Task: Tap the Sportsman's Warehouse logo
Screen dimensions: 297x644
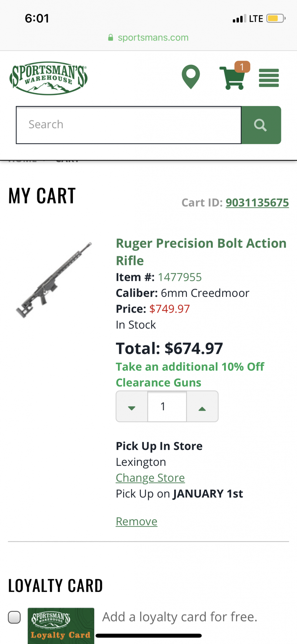Action: coord(48,78)
